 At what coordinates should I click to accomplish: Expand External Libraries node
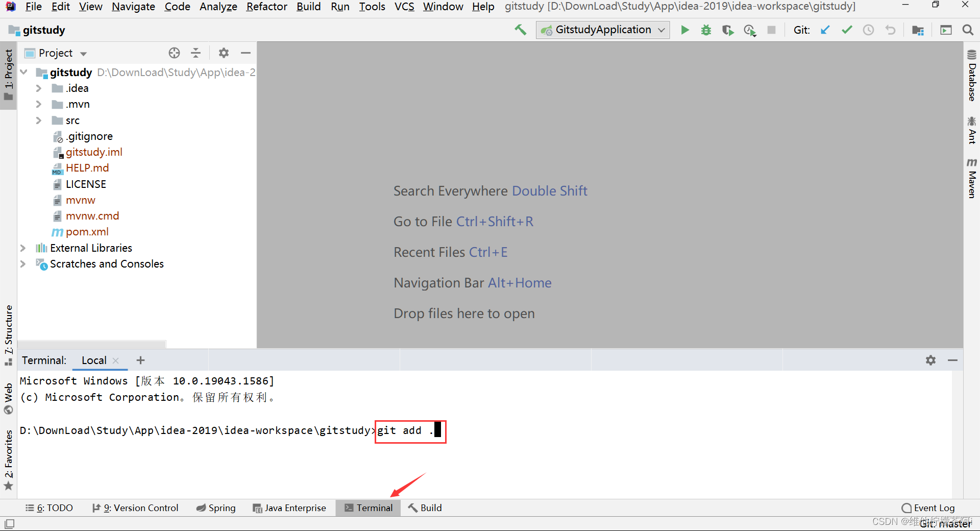tap(23, 248)
